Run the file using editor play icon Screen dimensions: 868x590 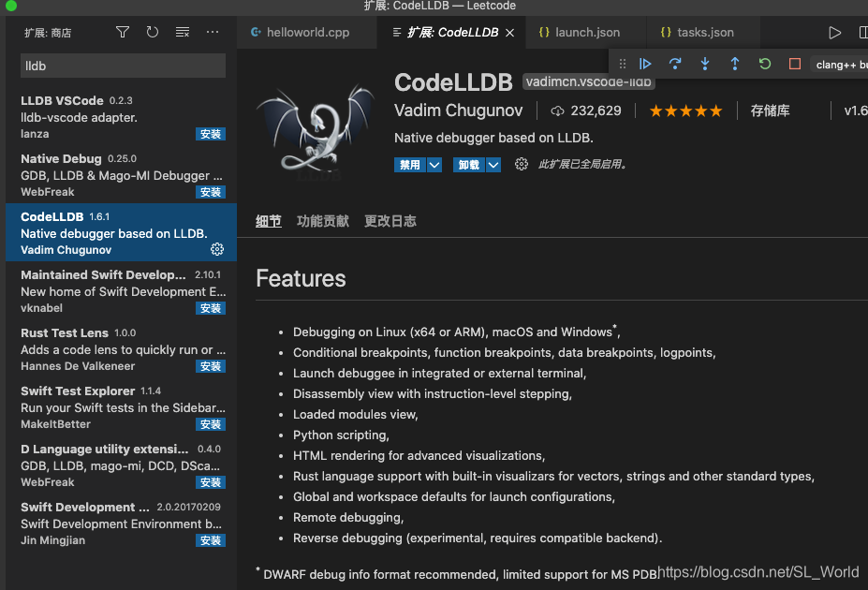(835, 33)
